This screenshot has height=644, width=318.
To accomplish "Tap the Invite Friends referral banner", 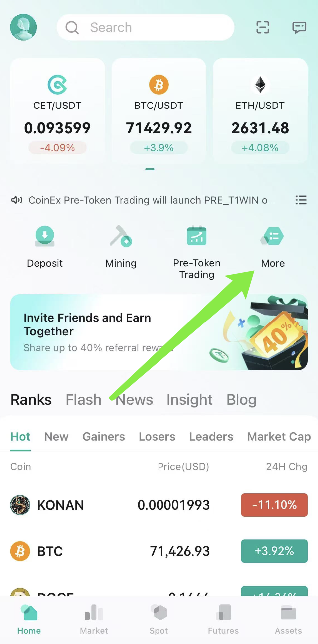I will (x=159, y=332).
